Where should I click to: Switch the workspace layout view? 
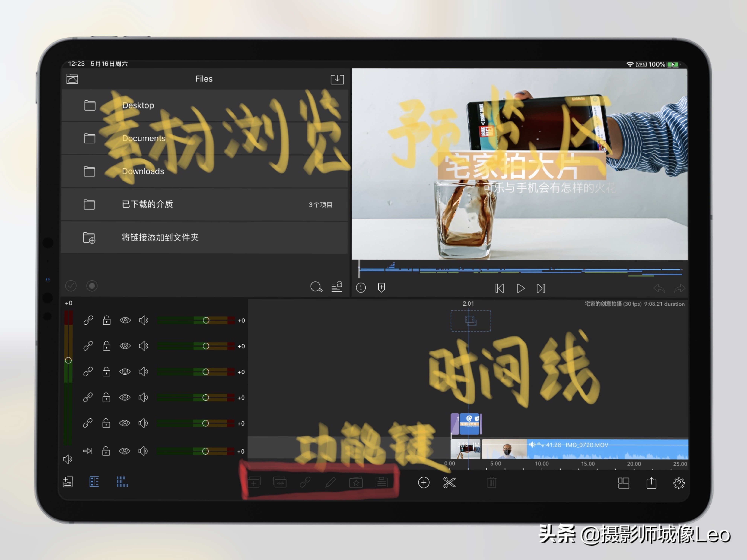coord(624,483)
